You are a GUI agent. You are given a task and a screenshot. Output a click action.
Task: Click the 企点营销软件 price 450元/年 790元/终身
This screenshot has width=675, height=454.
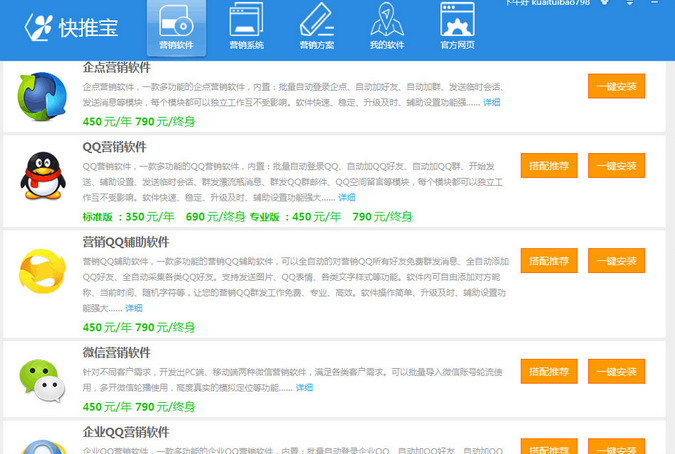(x=139, y=122)
